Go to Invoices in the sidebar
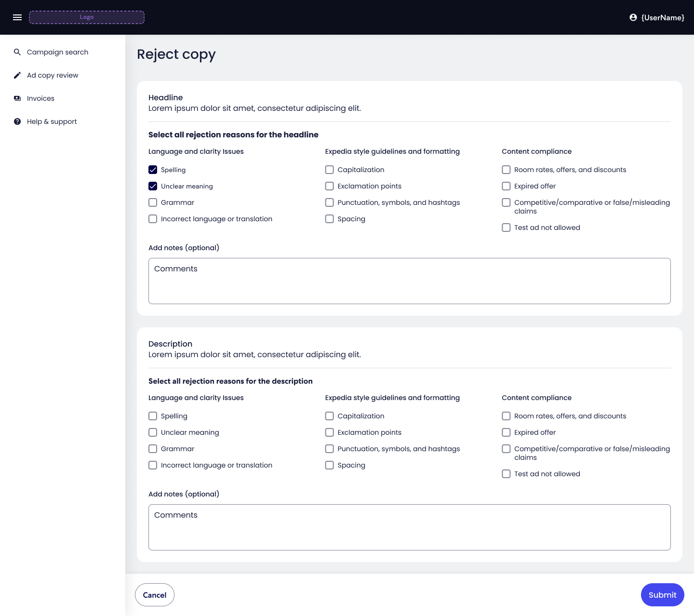 (x=40, y=98)
